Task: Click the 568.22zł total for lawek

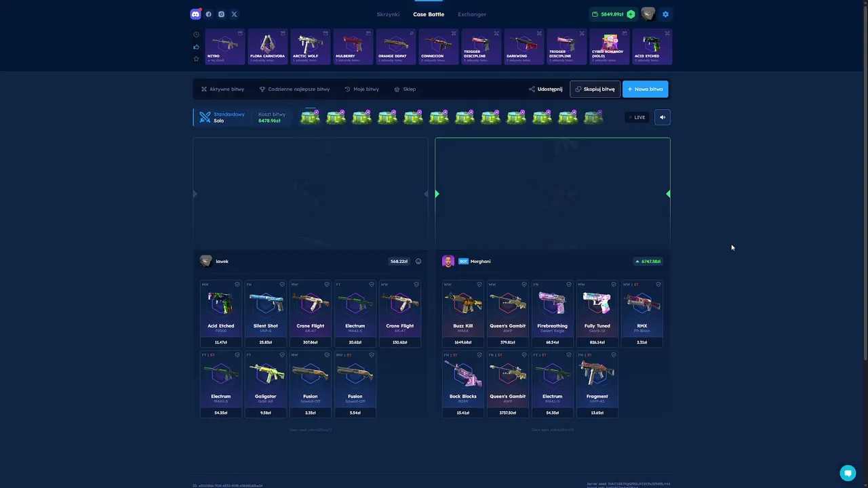Action: (399, 262)
